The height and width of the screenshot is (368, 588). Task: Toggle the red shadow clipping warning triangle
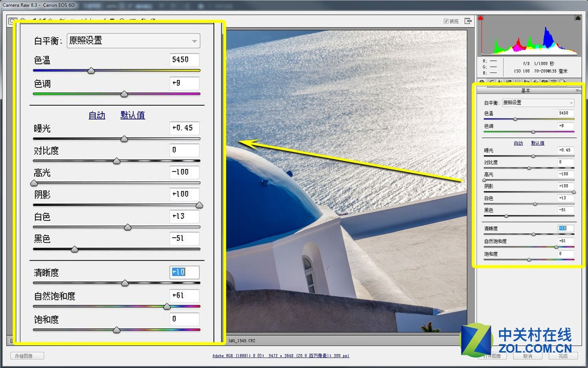[x=481, y=18]
